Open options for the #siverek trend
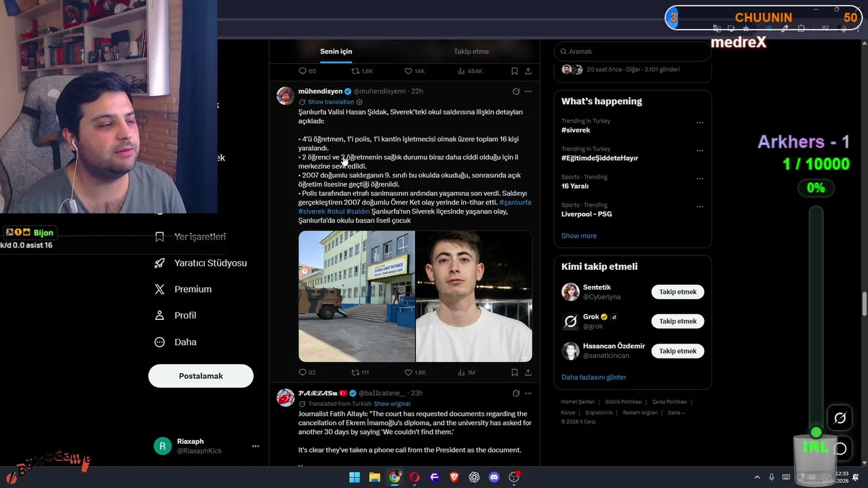This screenshot has width=868, height=488. point(700,123)
